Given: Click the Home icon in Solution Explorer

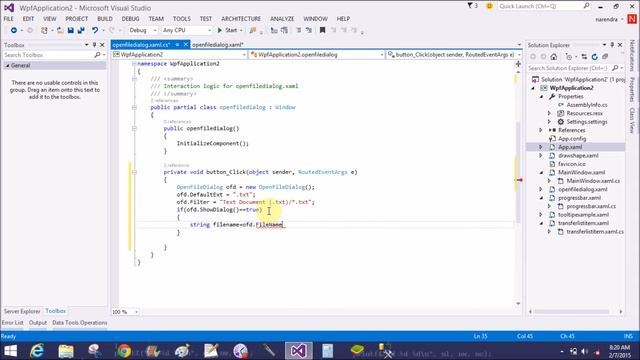Looking at the screenshot, I should click(553, 57).
